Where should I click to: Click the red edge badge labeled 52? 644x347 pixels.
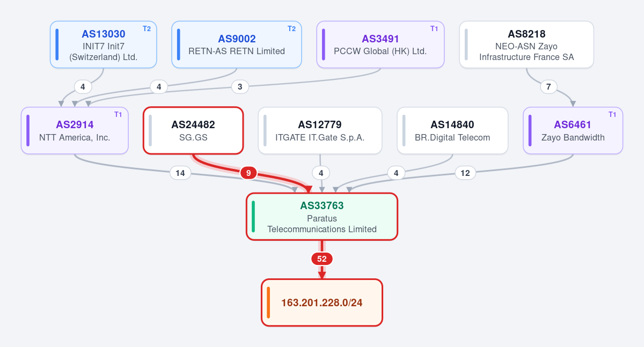(322, 259)
